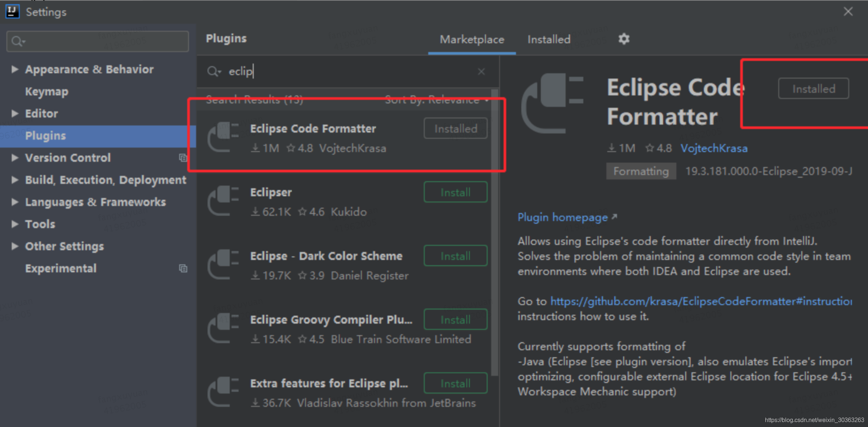Click the IntelliJ logo in title bar
868x427 pixels.
[x=12, y=12]
